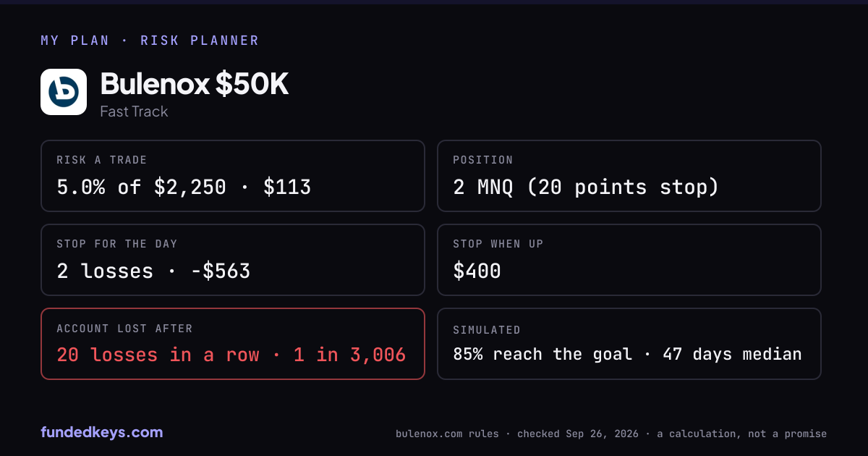Viewport: 868px width, 456px height.
Task: Click the 2 losses · -$563 value
Action: (153, 271)
